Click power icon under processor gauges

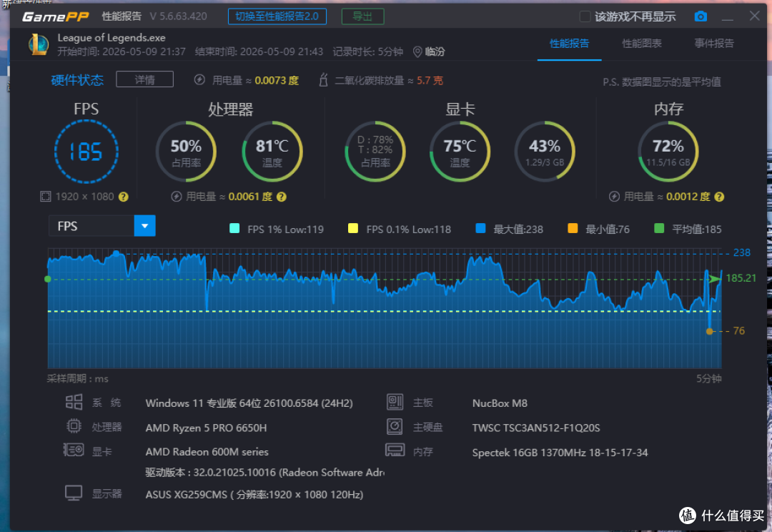[177, 197]
